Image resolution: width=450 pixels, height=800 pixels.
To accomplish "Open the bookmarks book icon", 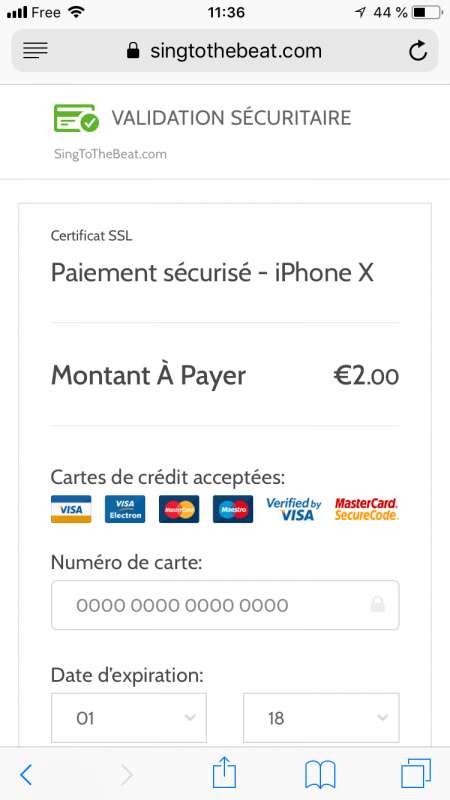I will coord(320,774).
